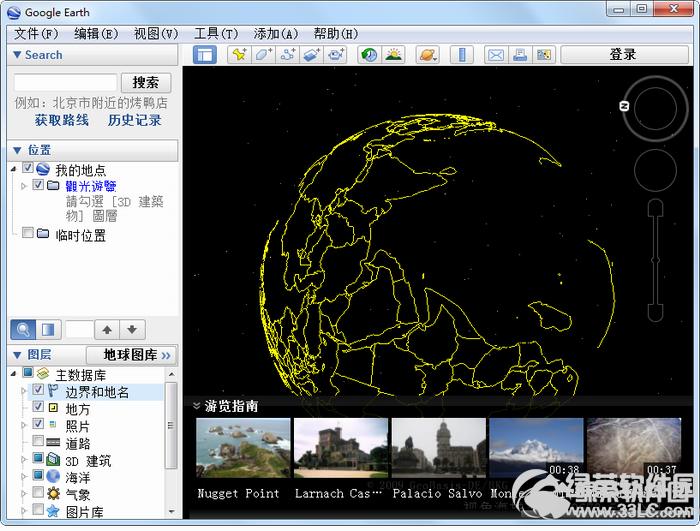The width and height of the screenshot is (700, 531).
Task: Click the 海洋 ocean globe icon
Action: (x=53, y=476)
